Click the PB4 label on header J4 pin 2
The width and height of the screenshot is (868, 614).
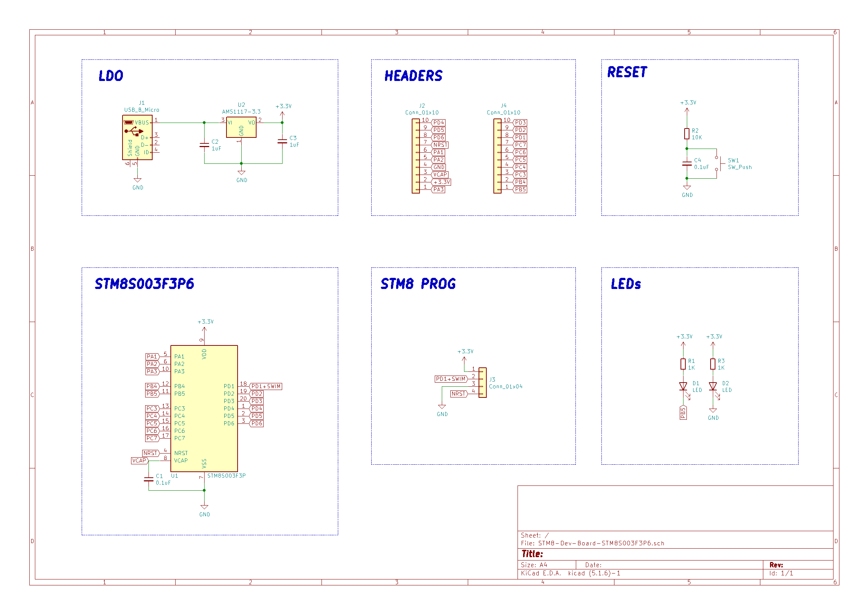tap(520, 182)
